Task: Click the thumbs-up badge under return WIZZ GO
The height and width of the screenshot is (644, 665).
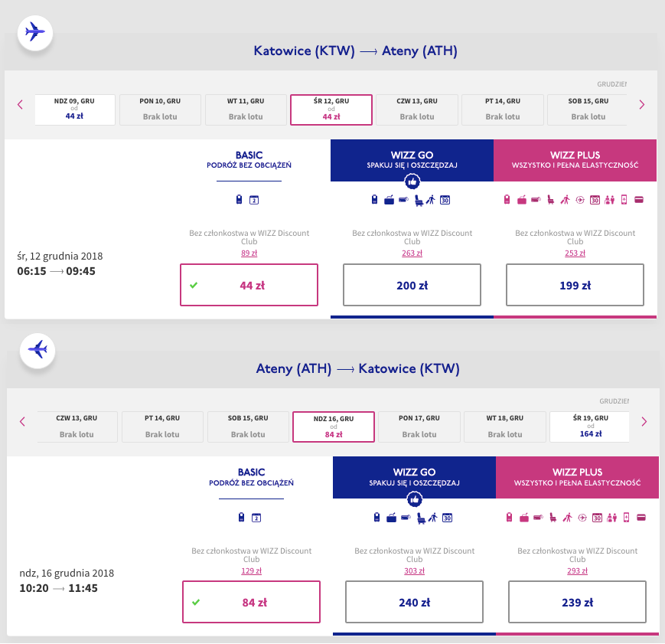Action: coord(414,499)
